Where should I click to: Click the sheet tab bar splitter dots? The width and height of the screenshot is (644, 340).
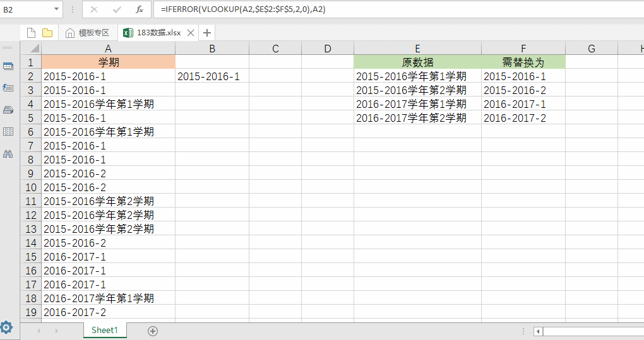(523, 331)
